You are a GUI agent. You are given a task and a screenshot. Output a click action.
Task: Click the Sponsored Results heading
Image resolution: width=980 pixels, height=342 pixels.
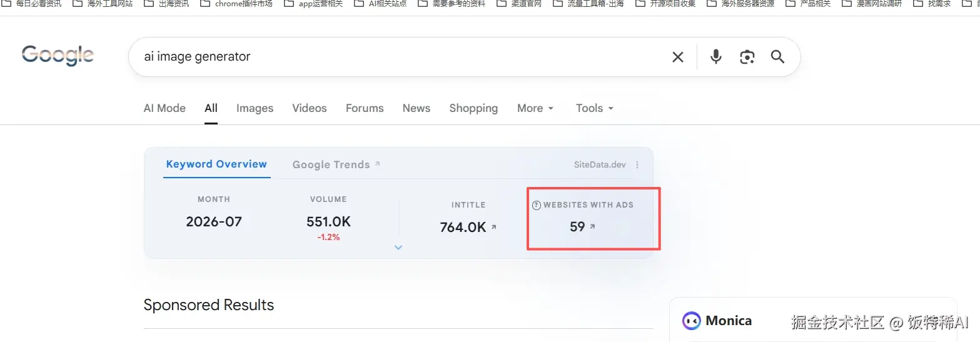click(209, 305)
